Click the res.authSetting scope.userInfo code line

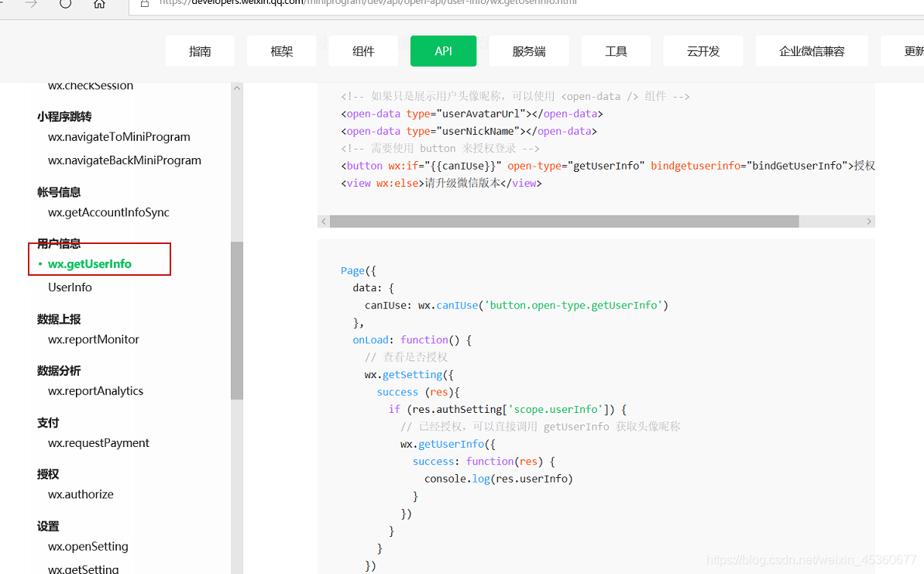[507, 409]
